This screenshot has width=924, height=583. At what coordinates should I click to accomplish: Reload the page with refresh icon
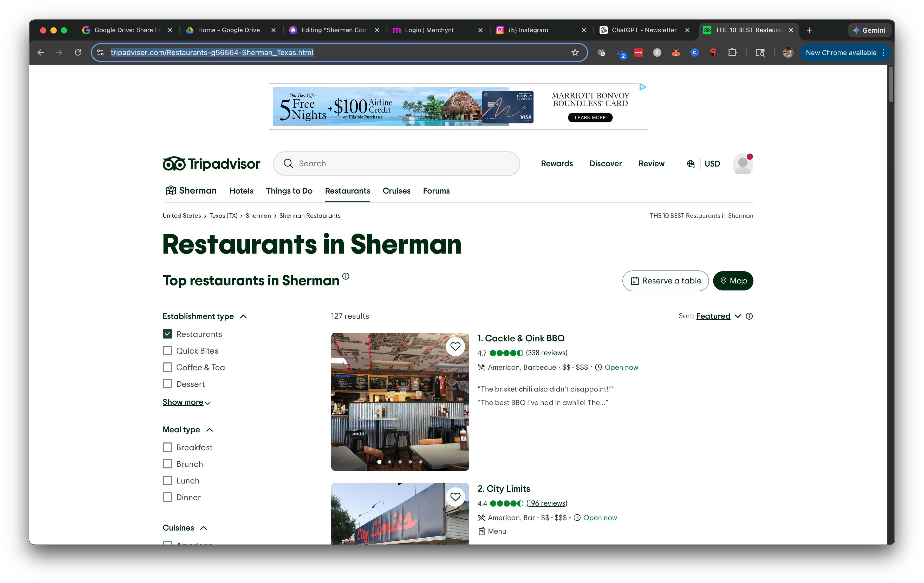78,52
